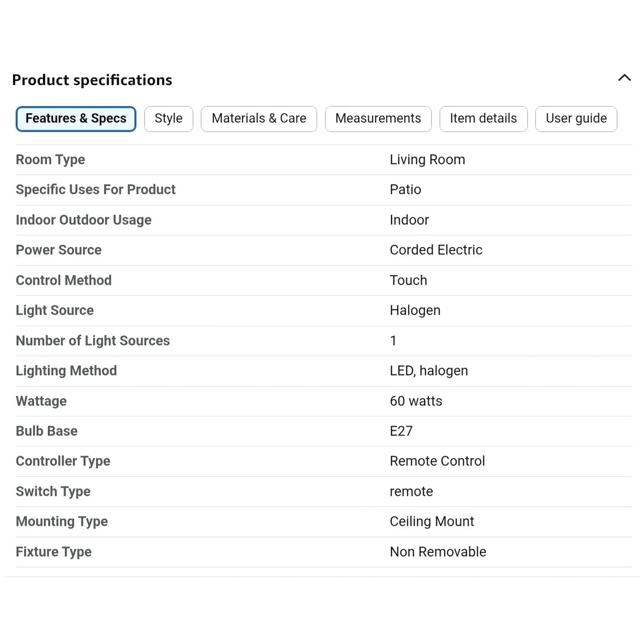
Task: Click the LED, halogen value
Action: pyautogui.click(x=429, y=371)
